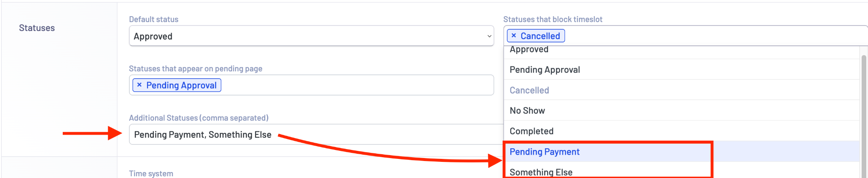
Task: Click the Default status label
Action: click(153, 19)
